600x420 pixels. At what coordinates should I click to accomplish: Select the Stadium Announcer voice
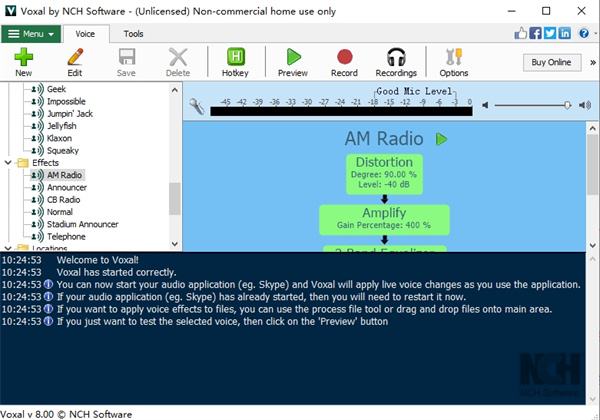[x=83, y=224]
